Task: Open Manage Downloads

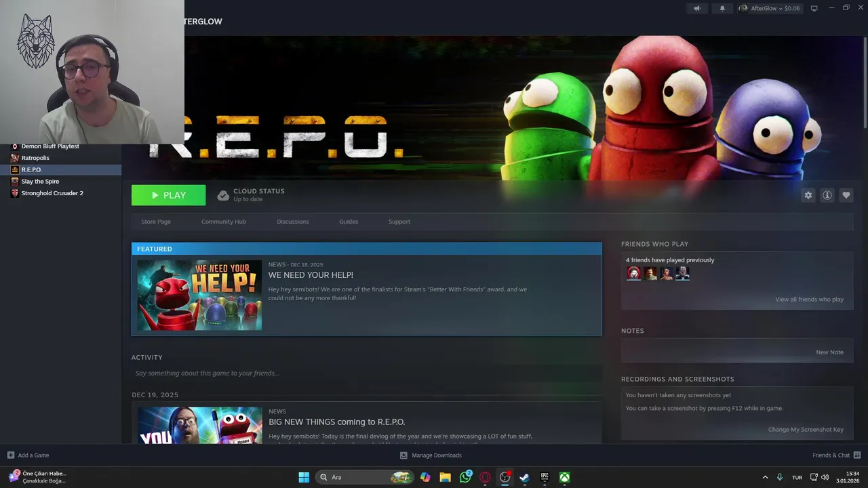Action: point(431,455)
